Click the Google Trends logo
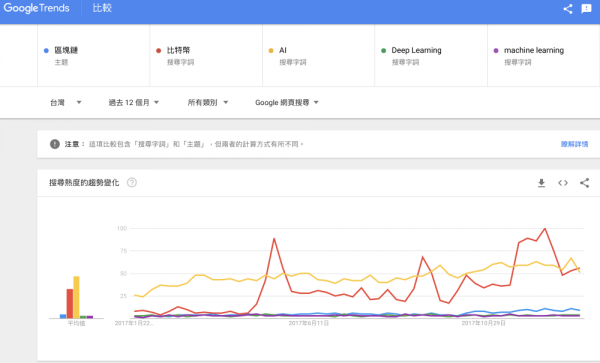This screenshot has height=363, width=600. (x=37, y=8)
